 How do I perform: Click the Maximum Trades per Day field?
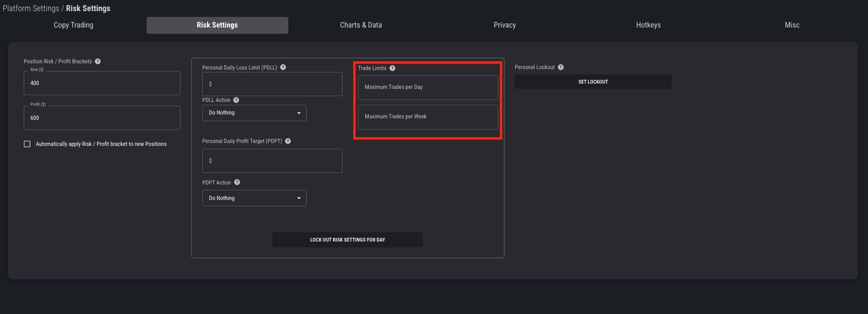[428, 87]
